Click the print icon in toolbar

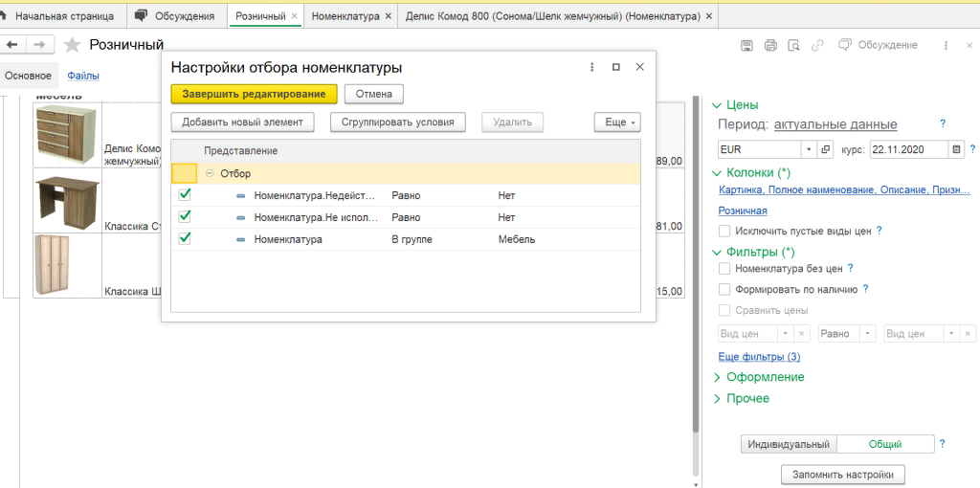(770, 45)
